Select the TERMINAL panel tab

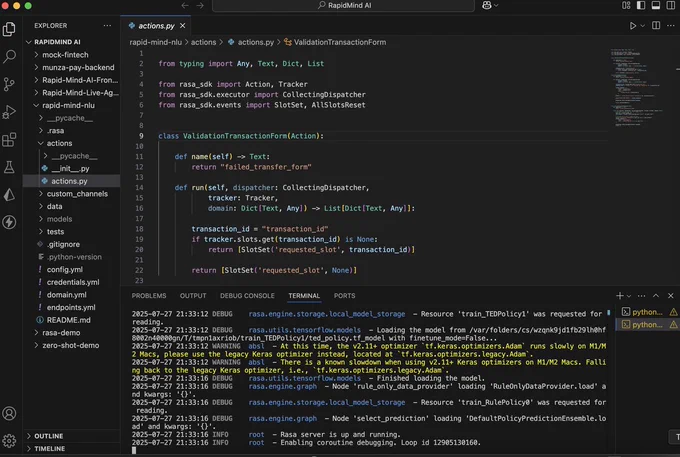pos(304,296)
